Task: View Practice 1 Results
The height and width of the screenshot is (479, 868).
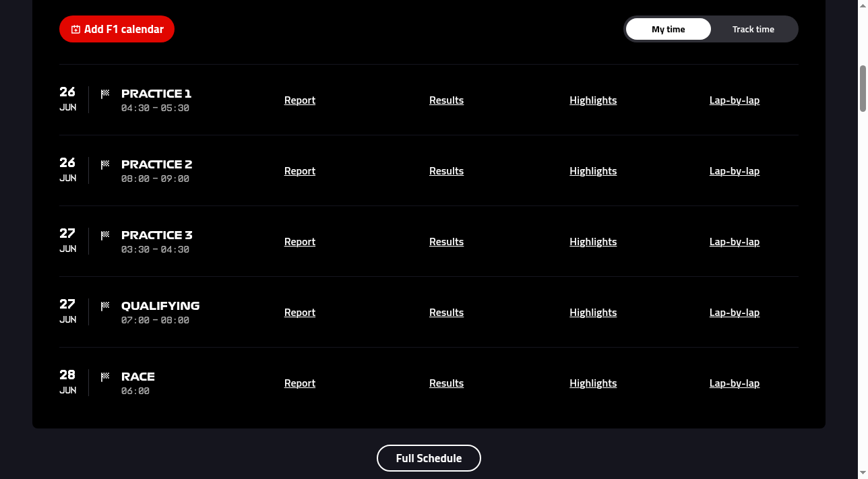Action: pos(446,100)
